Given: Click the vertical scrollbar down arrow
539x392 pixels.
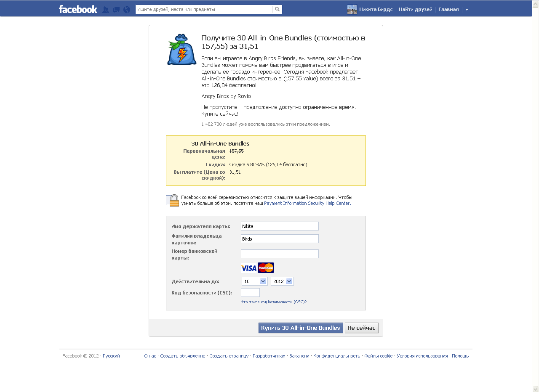Looking at the screenshot, I should click(x=535, y=389).
